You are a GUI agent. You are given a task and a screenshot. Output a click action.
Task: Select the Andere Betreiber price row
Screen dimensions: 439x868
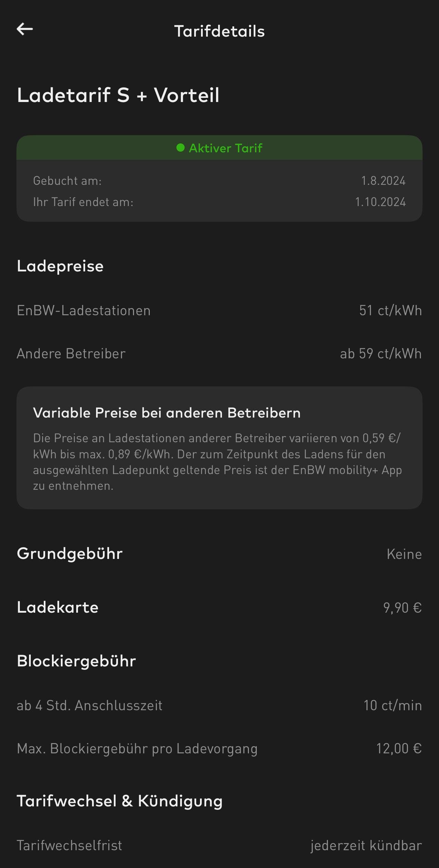219,354
